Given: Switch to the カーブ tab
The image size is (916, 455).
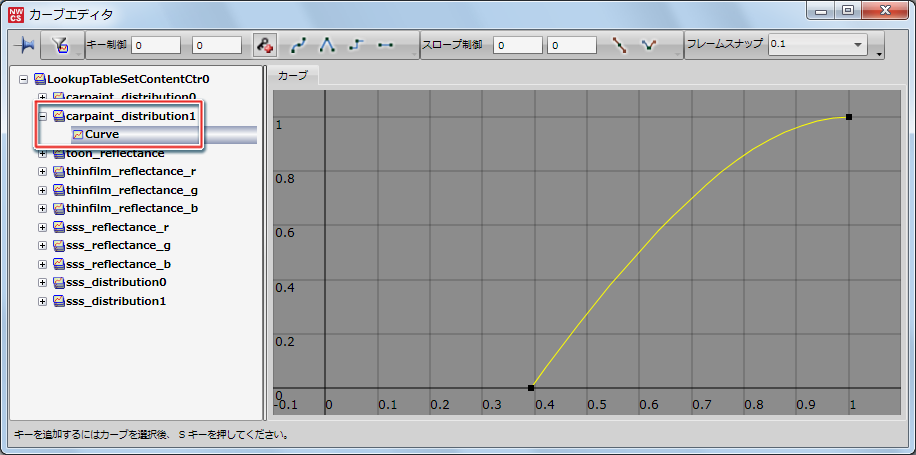Looking at the screenshot, I should 293,76.
